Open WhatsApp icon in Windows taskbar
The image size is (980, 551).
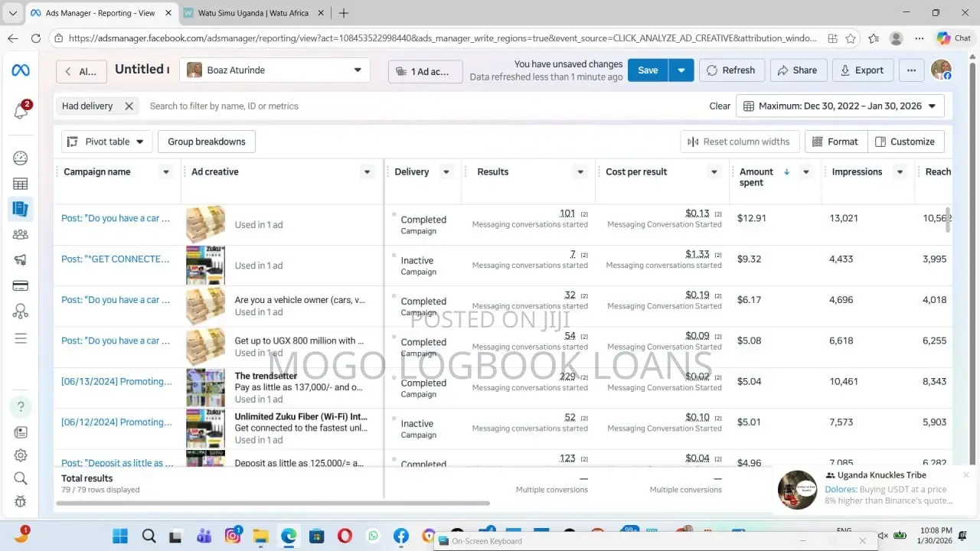373,536
